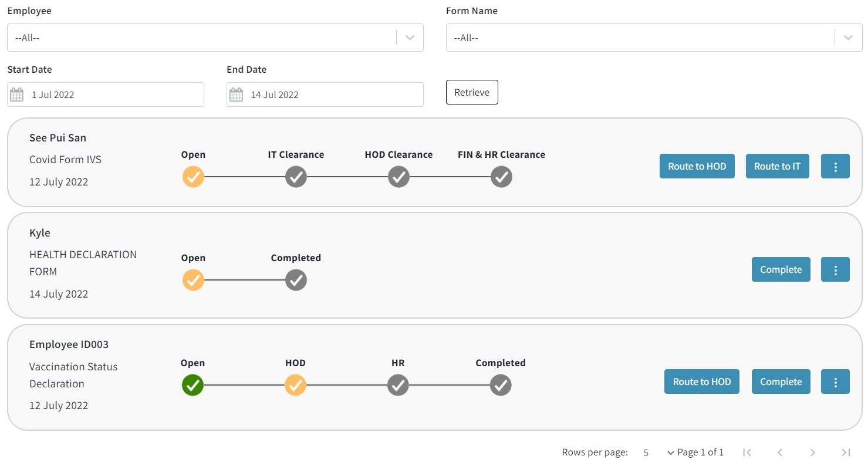This screenshot has width=868, height=466.
Task: Click the employee name Kyle
Action: [x=40, y=233]
